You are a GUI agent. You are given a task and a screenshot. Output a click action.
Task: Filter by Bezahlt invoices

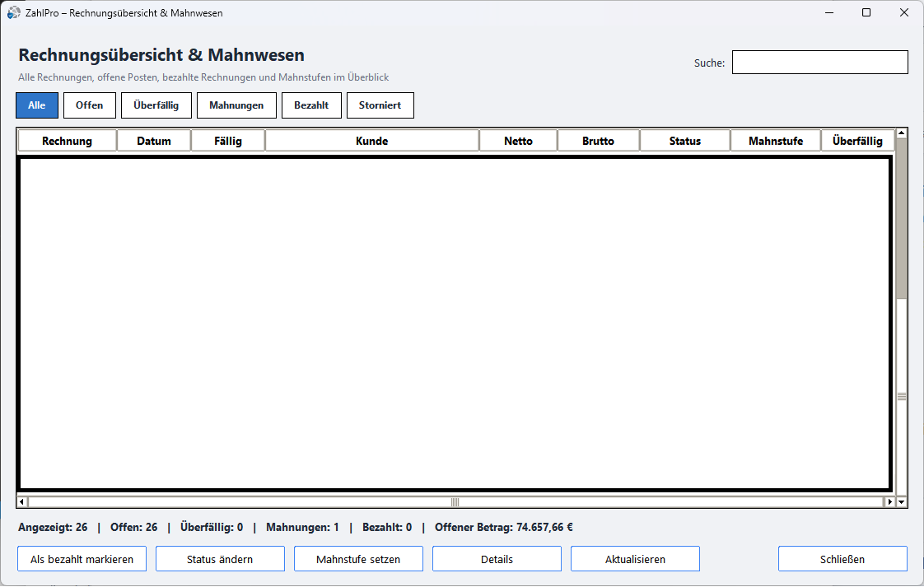(x=311, y=105)
